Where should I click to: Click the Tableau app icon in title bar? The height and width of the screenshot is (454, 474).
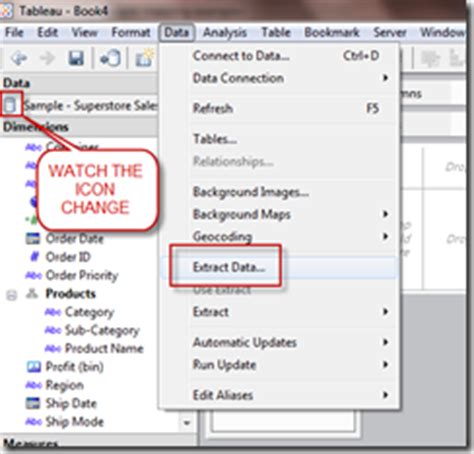[x=6, y=11]
